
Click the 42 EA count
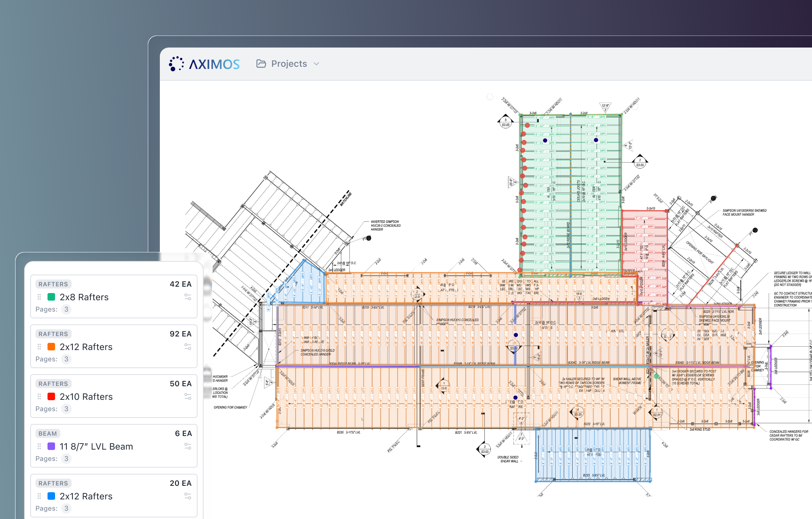[x=181, y=284]
